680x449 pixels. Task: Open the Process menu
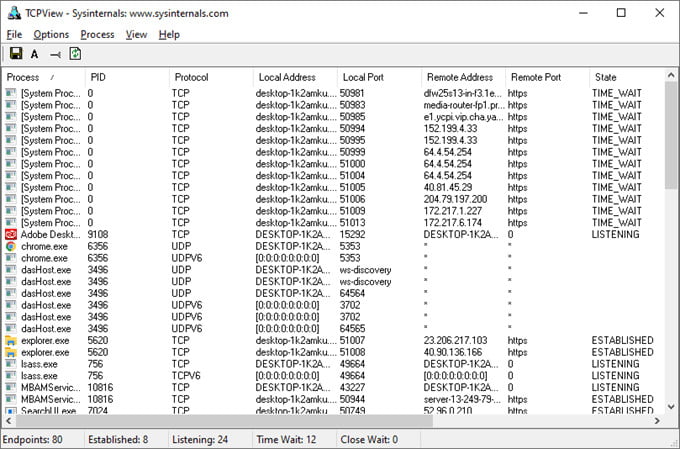tap(97, 35)
